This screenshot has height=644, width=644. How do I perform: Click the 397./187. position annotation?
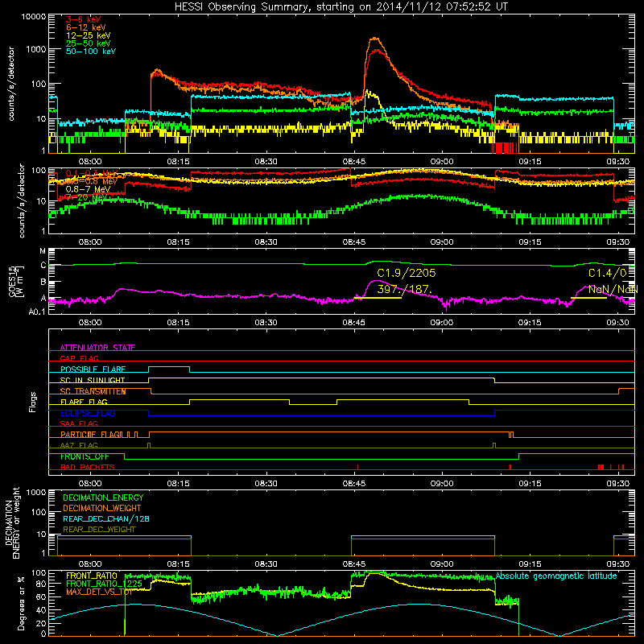click(x=405, y=289)
